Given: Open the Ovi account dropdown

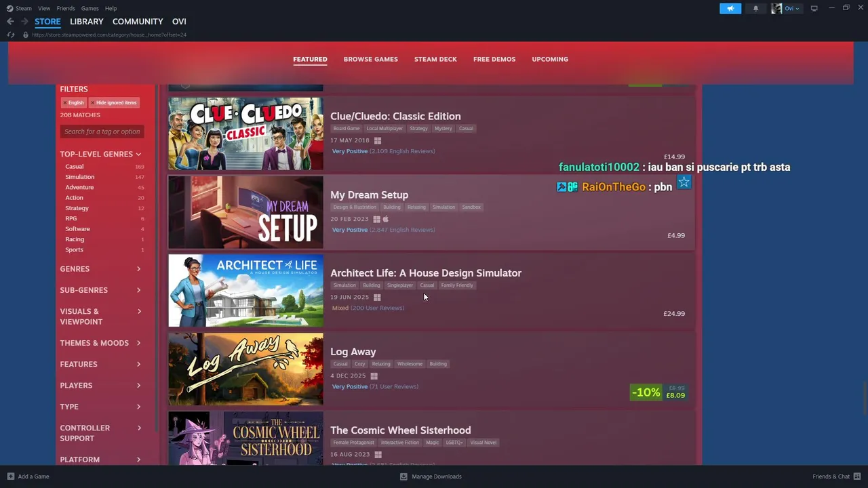Looking at the screenshot, I should pyautogui.click(x=792, y=8).
